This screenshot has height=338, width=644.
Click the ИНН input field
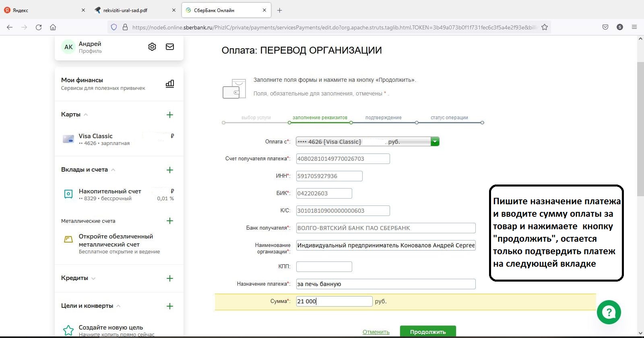coord(329,176)
